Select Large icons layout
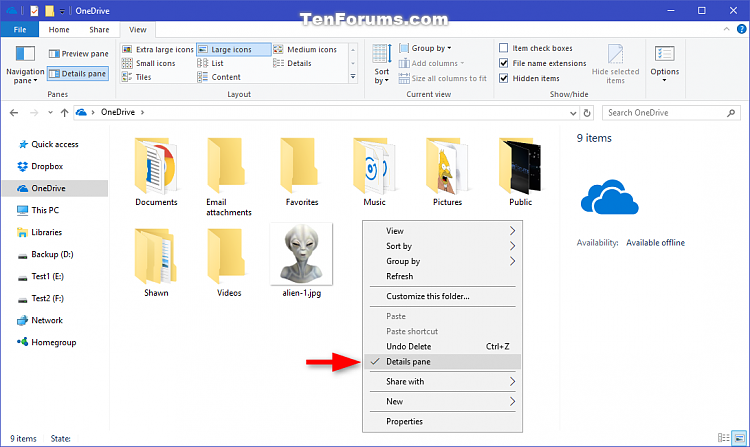The width and height of the screenshot is (750, 447). pyautogui.click(x=233, y=49)
